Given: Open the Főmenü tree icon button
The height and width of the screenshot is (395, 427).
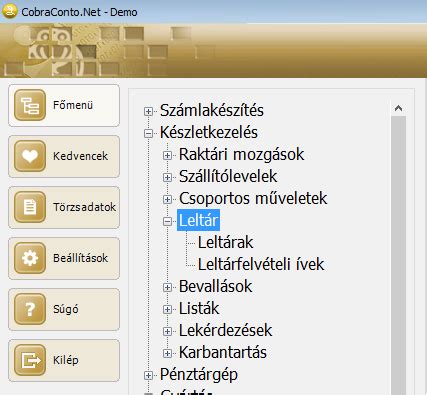Looking at the screenshot, I should (x=30, y=105).
